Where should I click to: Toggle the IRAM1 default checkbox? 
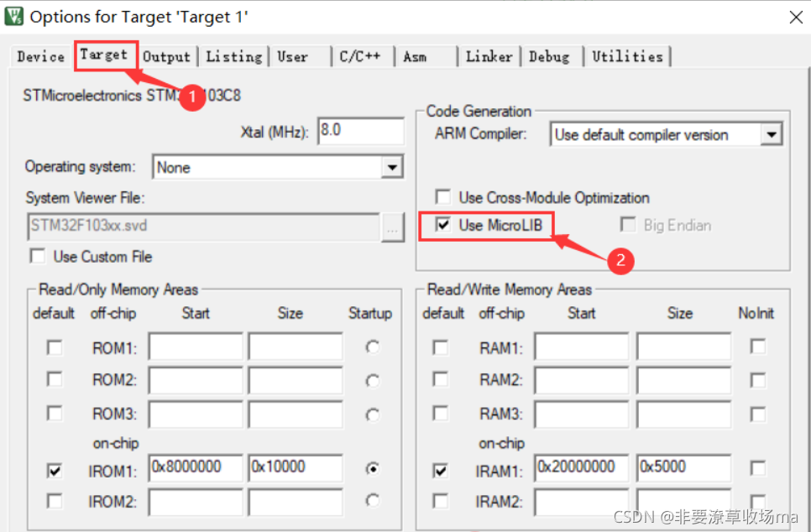pos(440,471)
